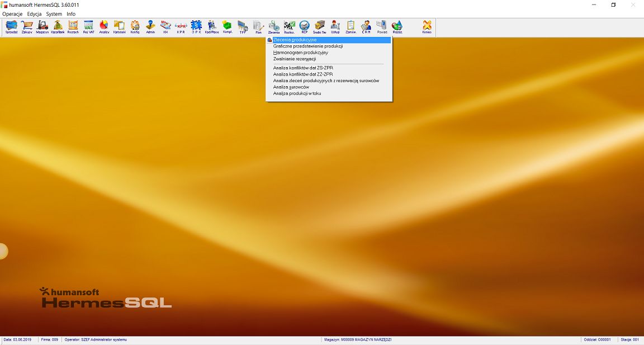The width and height of the screenshot is (644, 345).
Task: Open the Rozlicz. checkered flag icon
Action: (x=289, y=27)
